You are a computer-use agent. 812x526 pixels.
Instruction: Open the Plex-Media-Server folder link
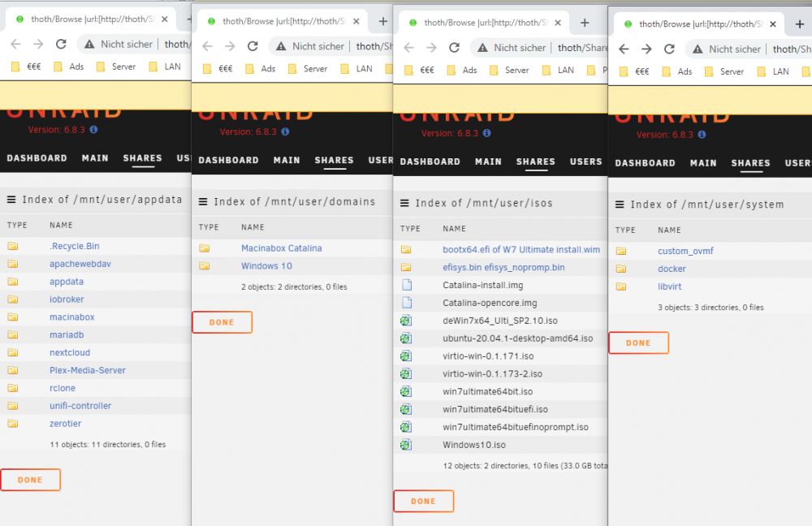(88, 370)
